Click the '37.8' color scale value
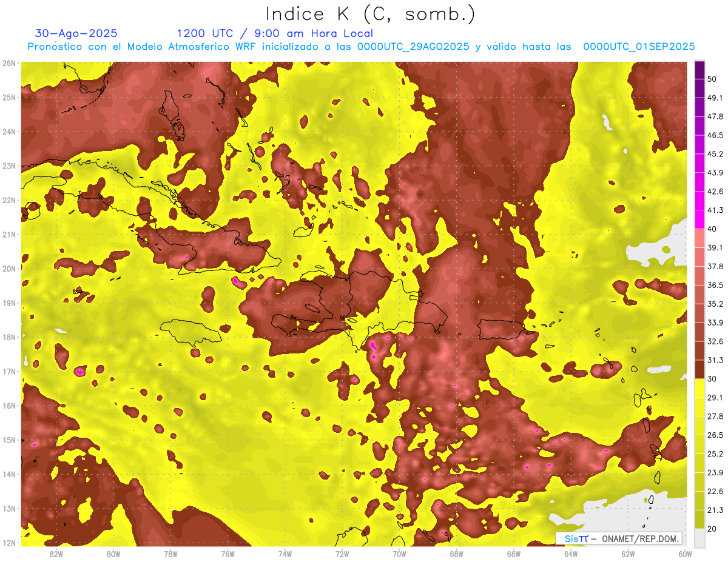The image size is (728, 562). 715,266
